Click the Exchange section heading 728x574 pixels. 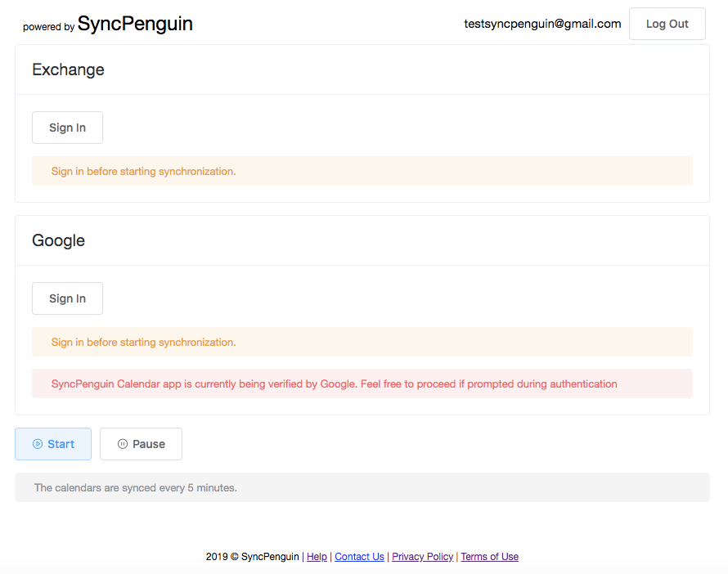[x=68, y=70]
